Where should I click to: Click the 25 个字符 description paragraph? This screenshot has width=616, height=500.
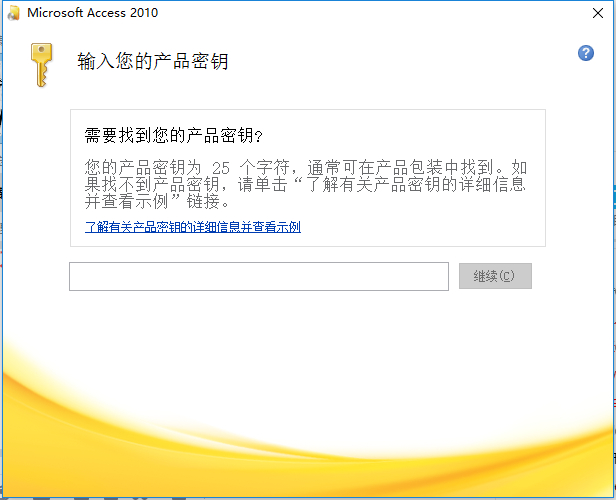click(x=305, y=185)
